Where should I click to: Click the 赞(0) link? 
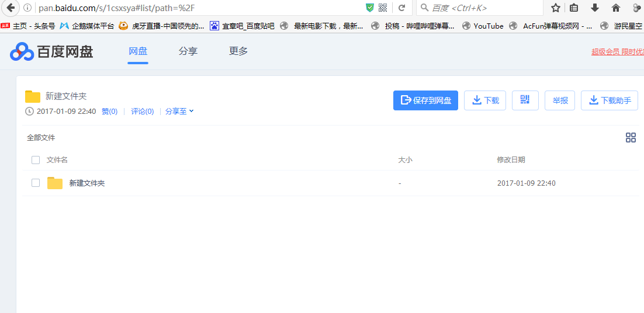(x=110, y=111)
